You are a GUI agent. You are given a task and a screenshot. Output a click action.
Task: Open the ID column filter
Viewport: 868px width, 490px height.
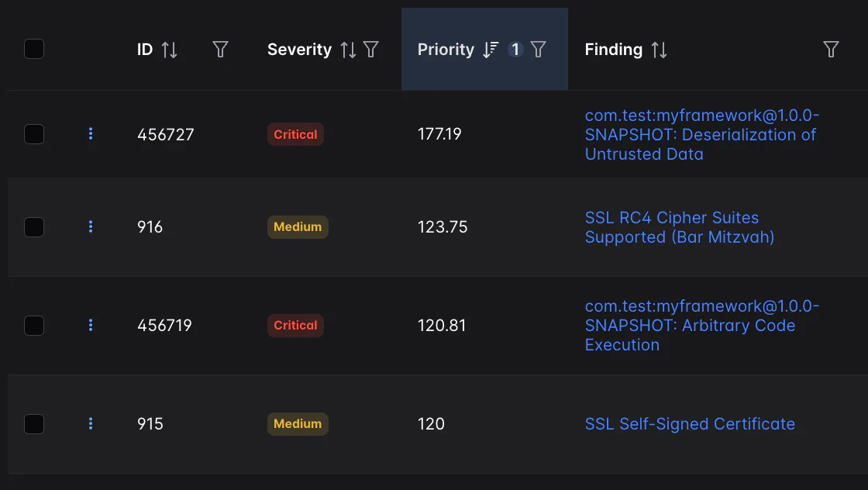[x=220, y=50]
